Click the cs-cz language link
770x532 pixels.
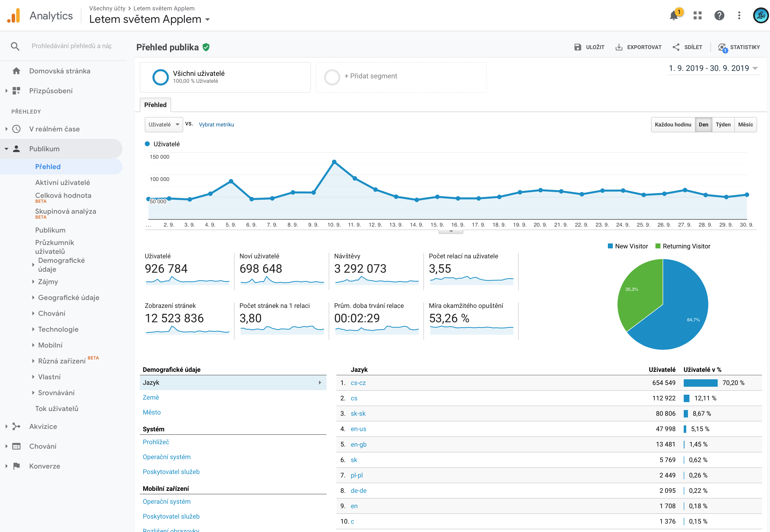[358, 383]
